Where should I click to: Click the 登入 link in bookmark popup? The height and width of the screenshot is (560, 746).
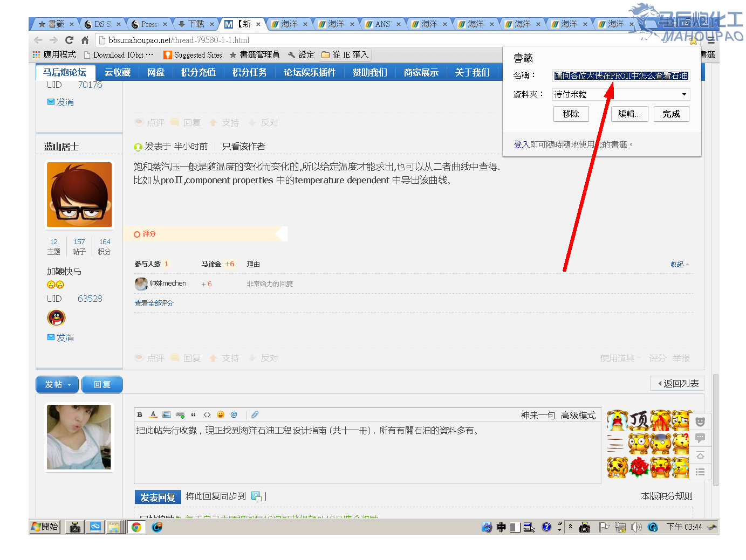point(521,144)
